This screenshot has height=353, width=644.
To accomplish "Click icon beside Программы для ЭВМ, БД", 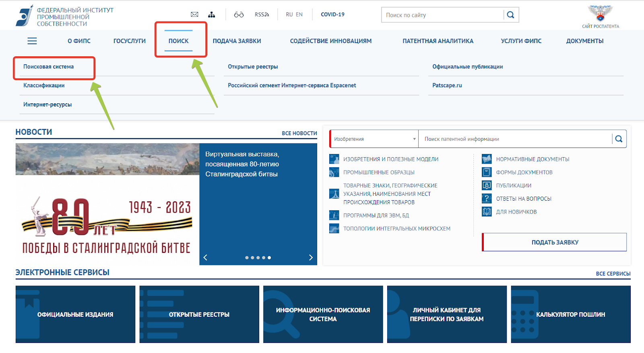I will coord(334,215).
